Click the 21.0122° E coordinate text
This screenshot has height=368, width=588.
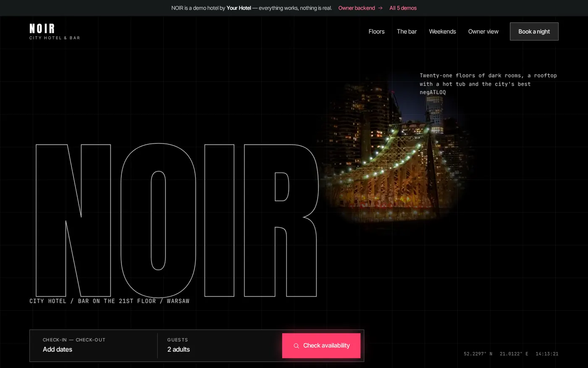pos(514,354)
